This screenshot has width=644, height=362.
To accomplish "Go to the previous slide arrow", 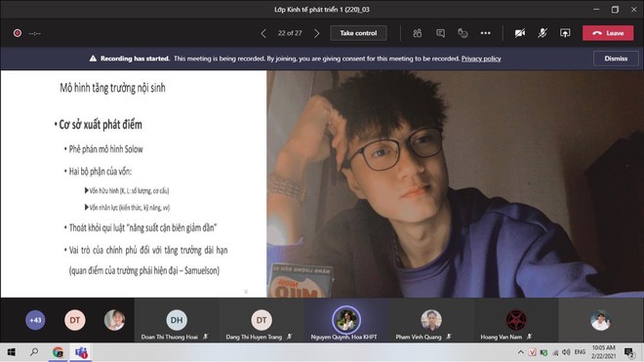I will pyautogui.click(x=263, y=33).
